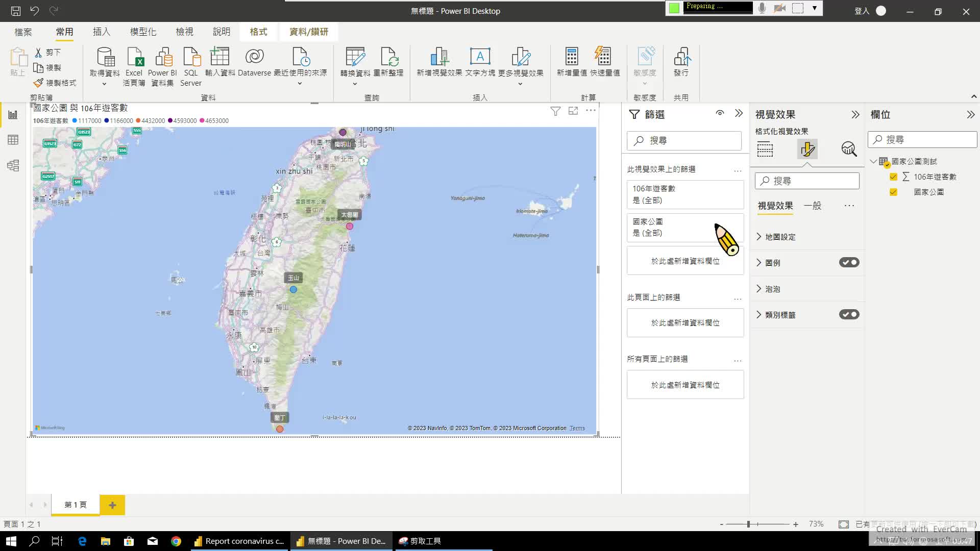Click the filter funnel icon on map visual
Screen dimensions: 980x551
click(555, 111)
